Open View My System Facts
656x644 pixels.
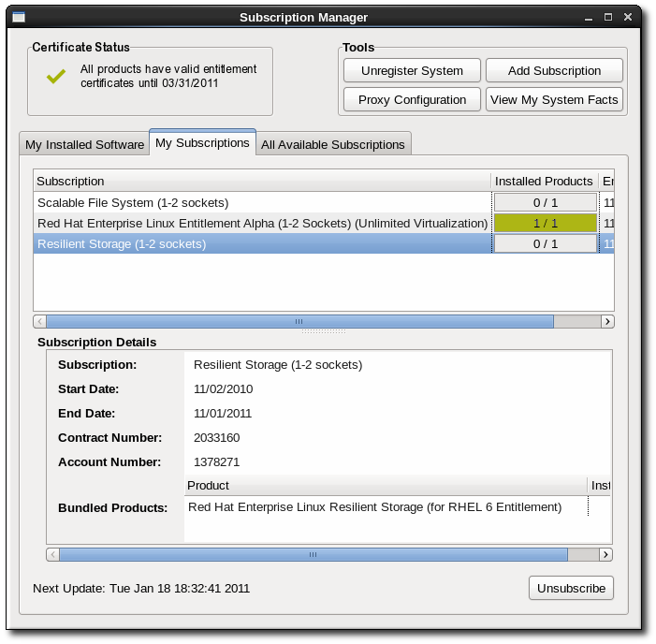point(554,99)
